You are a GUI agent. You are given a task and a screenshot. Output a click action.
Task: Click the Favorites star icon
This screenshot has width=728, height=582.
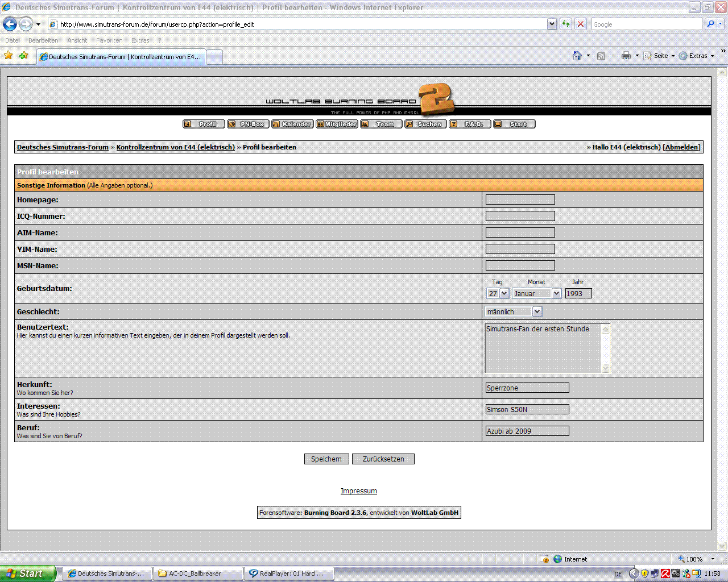click(8, 56)
